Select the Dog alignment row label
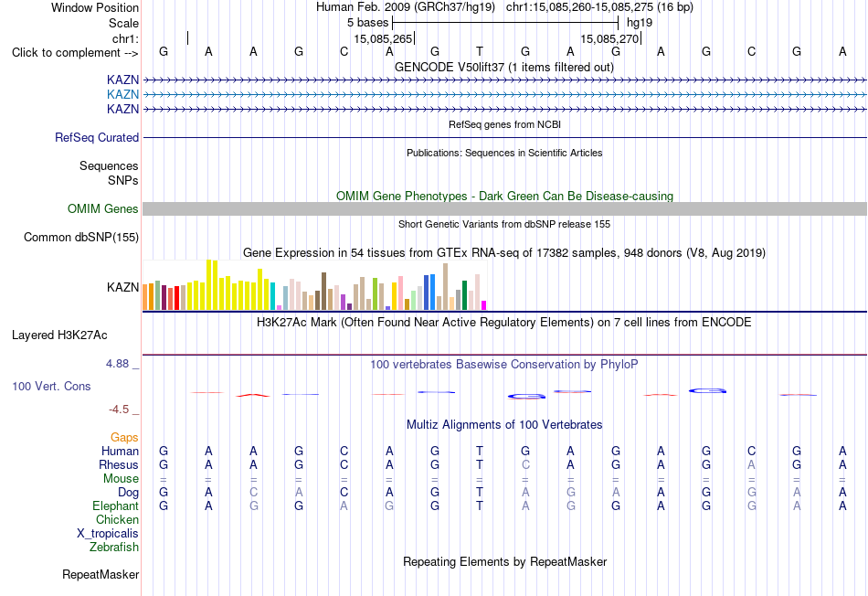 coord(129,493)
